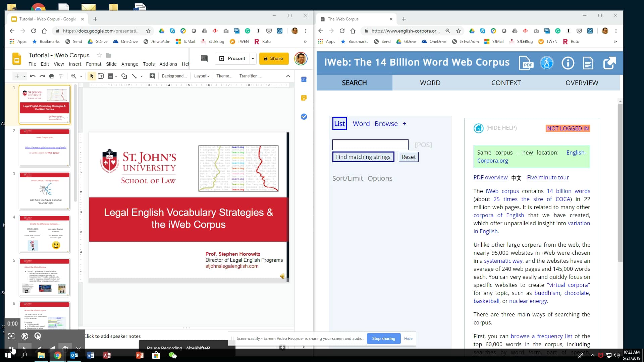The image size is (644, 362).
Task: Open the Format menu
Action: [94, 64]
